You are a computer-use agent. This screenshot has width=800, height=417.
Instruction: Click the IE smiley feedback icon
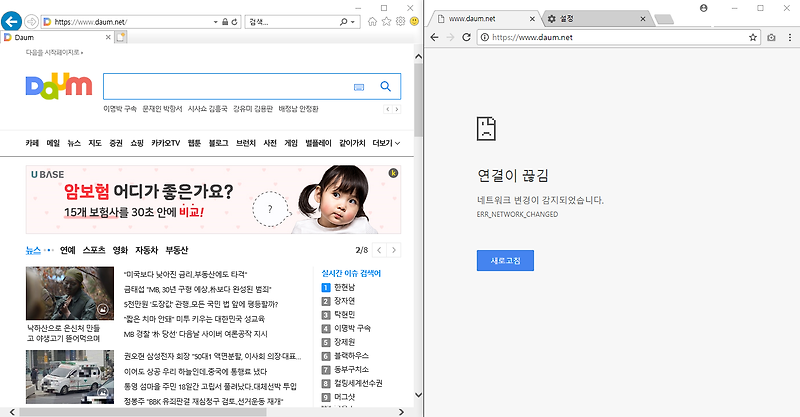tap(414, 21)
